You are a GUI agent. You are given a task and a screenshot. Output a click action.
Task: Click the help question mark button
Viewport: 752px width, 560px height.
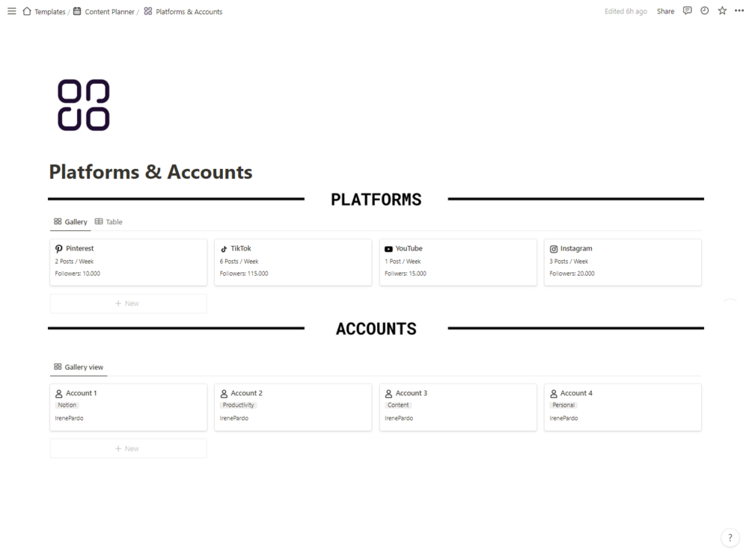coord(730,538)
